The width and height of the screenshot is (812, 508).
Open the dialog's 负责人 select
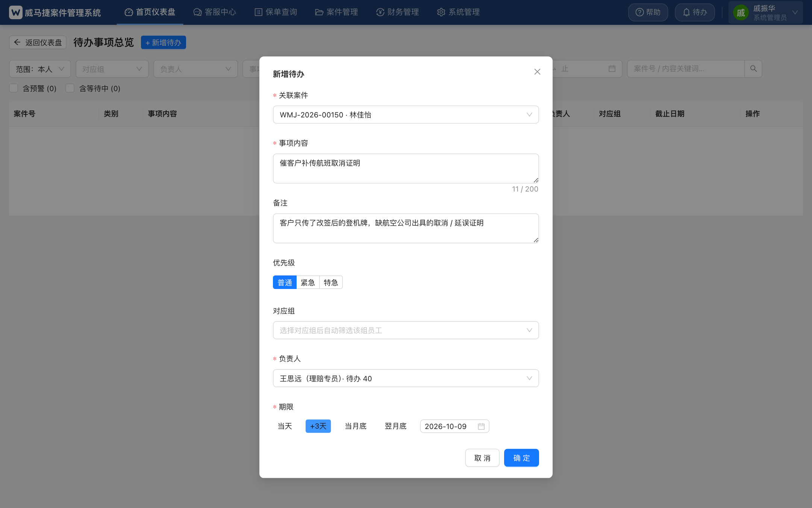[406, 379]
